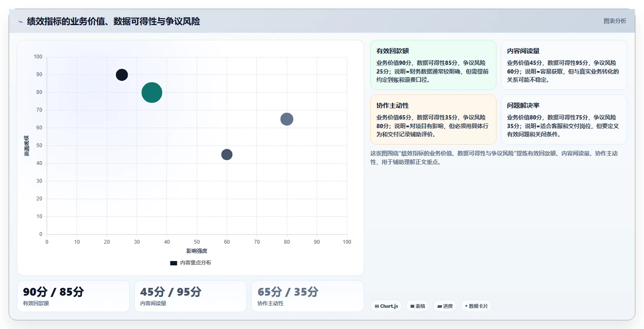Click the large green bubble in the chart
The width and height of the screenshot is (644, 329).
pyautogui.click(x=152, y=93)
